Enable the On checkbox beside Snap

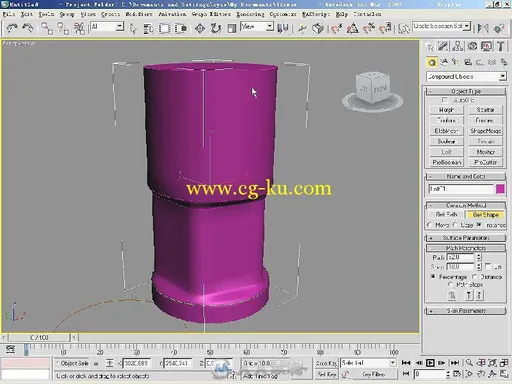pos(488,266)
